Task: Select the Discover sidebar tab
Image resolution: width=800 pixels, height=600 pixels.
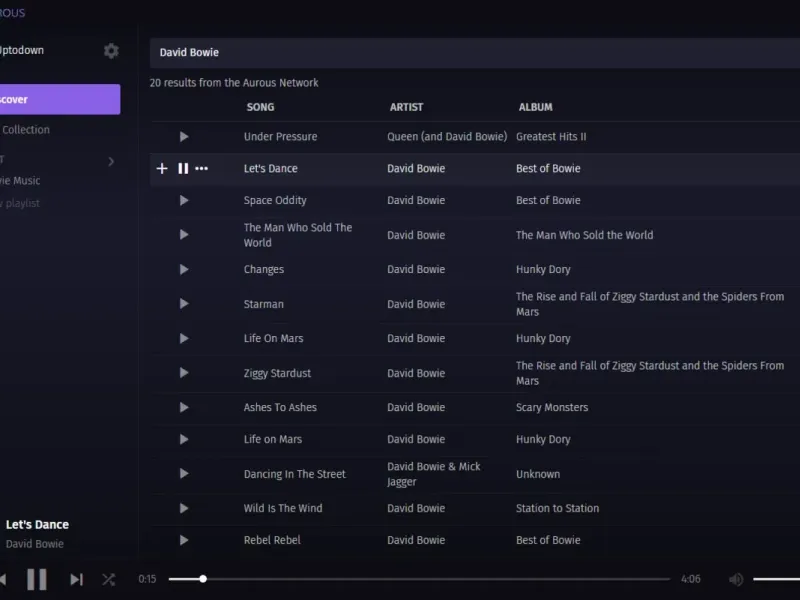Action: (x=58, y=99)
